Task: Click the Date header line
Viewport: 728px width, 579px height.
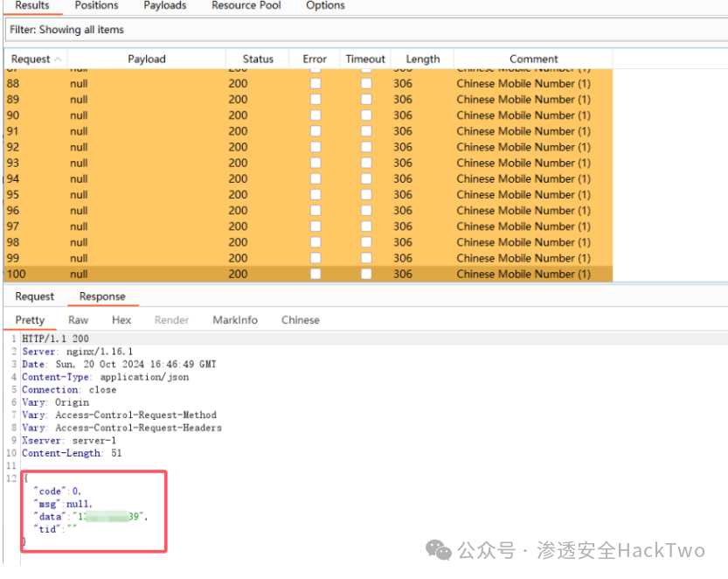Action: coord(119,364)
